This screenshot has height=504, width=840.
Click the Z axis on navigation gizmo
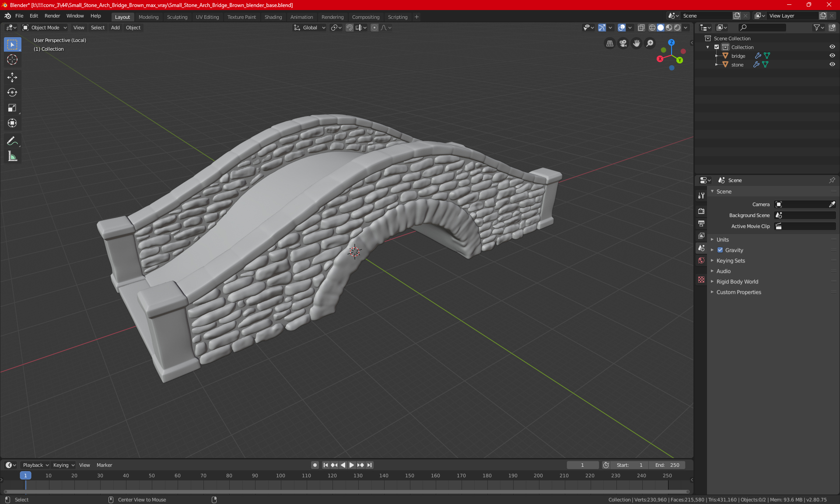pos(671,42)
